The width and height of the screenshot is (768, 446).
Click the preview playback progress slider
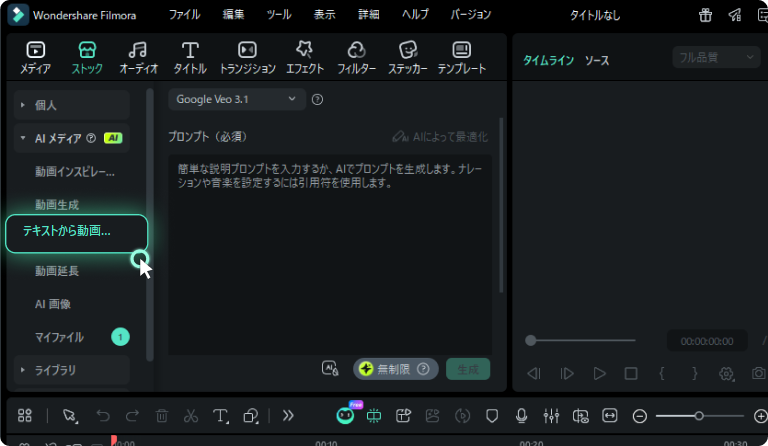coord(580,340)
